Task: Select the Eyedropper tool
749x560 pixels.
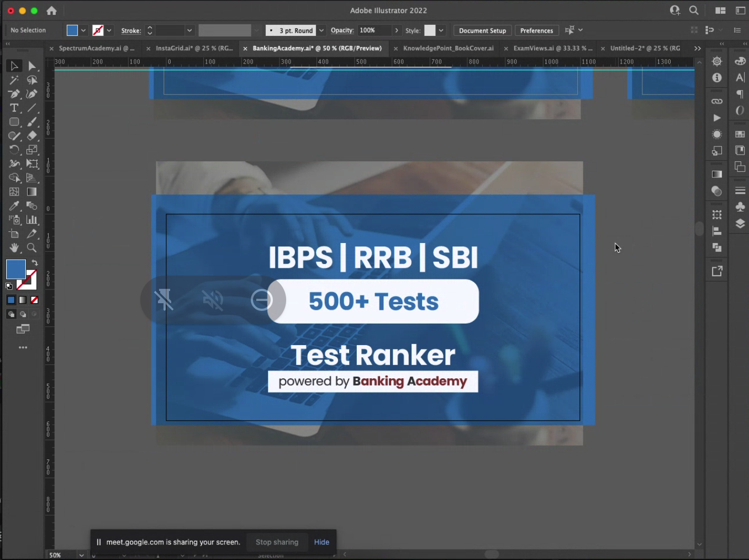Action: coord(14,206)
